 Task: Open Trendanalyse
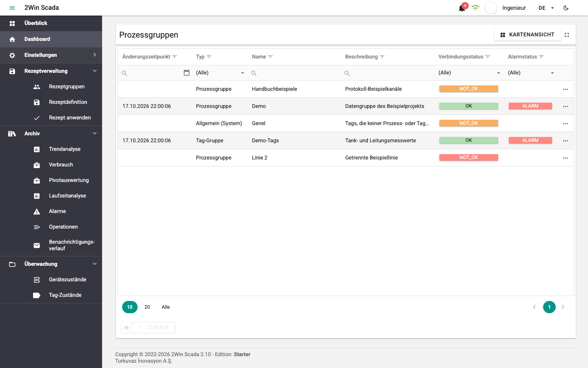(51, 149)
